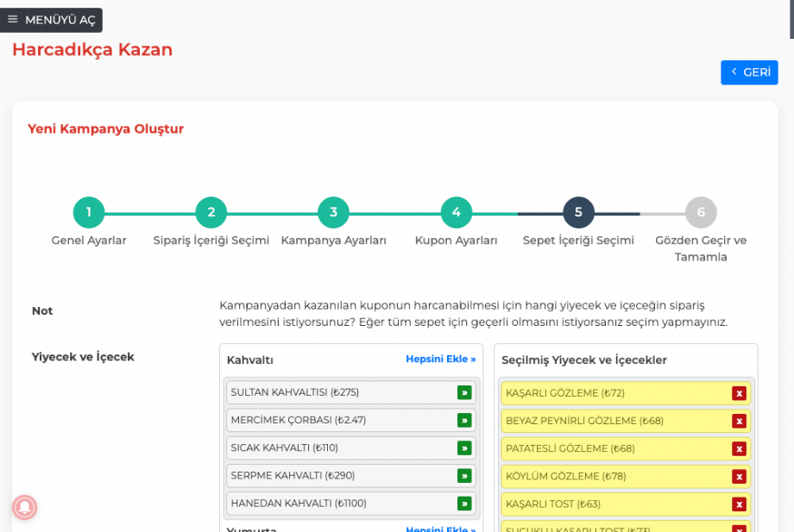
Task: Click BEYAZ PEYNİRLİ GÖZLEME (₺68) selected item
Action: pos(626,422)
